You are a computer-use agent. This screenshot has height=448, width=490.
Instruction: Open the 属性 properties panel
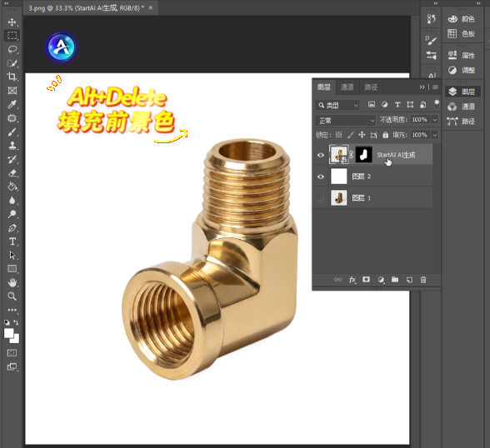[462, 55]
